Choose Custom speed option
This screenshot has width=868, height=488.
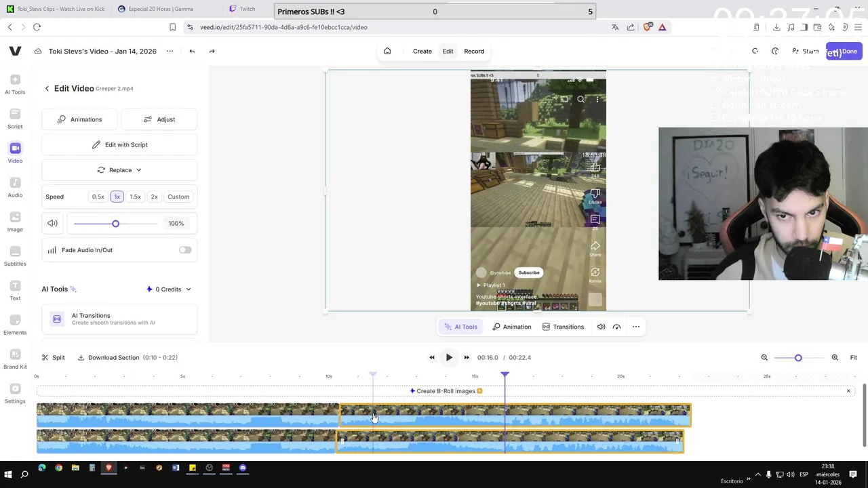tap(178, 197)
